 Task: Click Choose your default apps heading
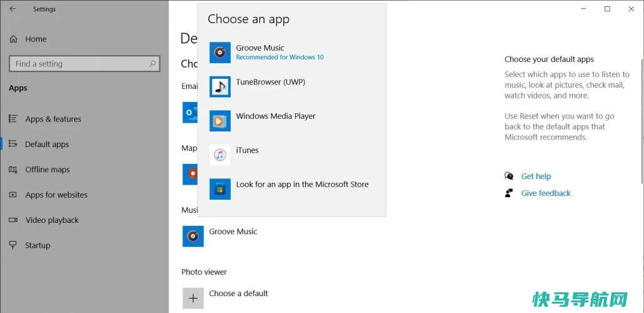click(x=549, y=59)
